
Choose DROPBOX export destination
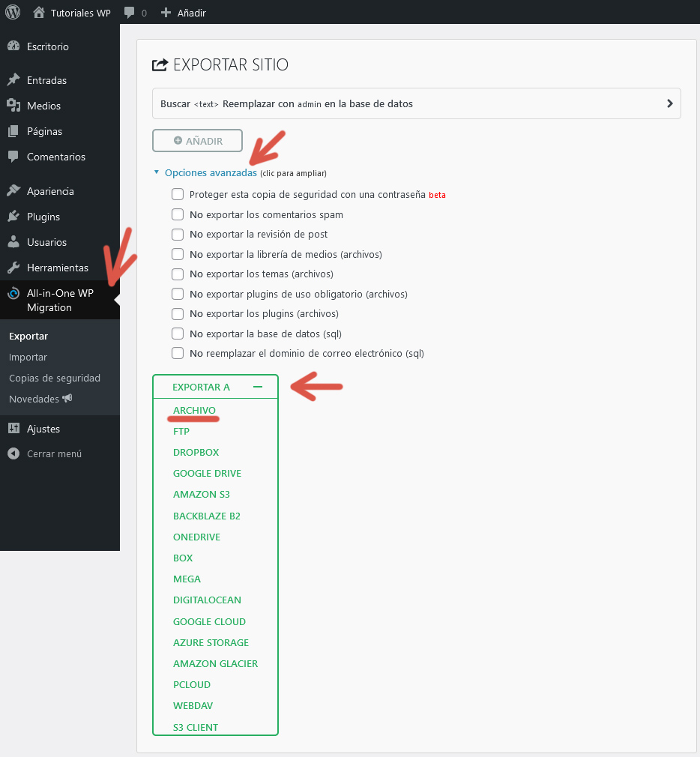coord(196,453)
